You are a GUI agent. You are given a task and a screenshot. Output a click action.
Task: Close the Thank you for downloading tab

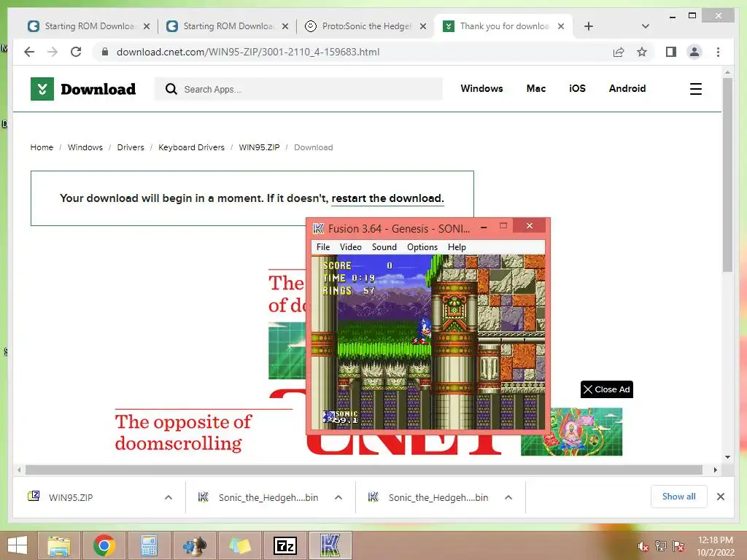[x=561, y=26]
